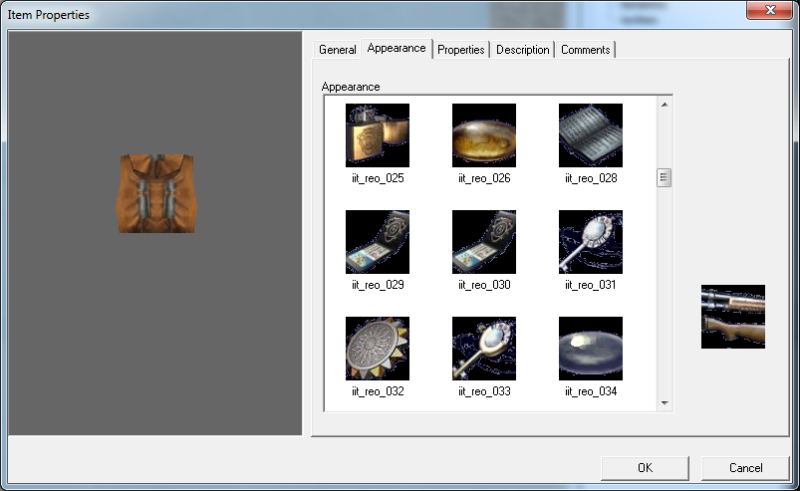Open the Properties tab
Image resolution: width=800 pixels, height=491 pixels.
(x=461, y=50)
